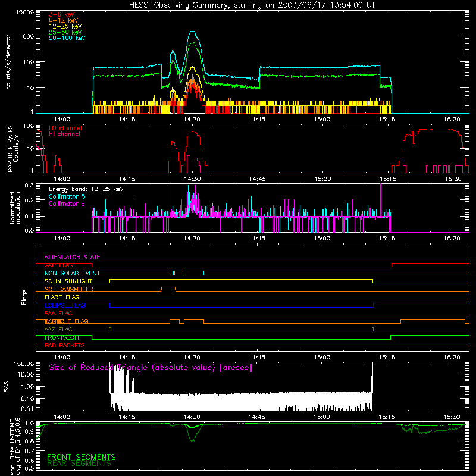Click the vertical Flags axis label
The width and height of the screenshot is (476, 476).
(x=24, y=297)
